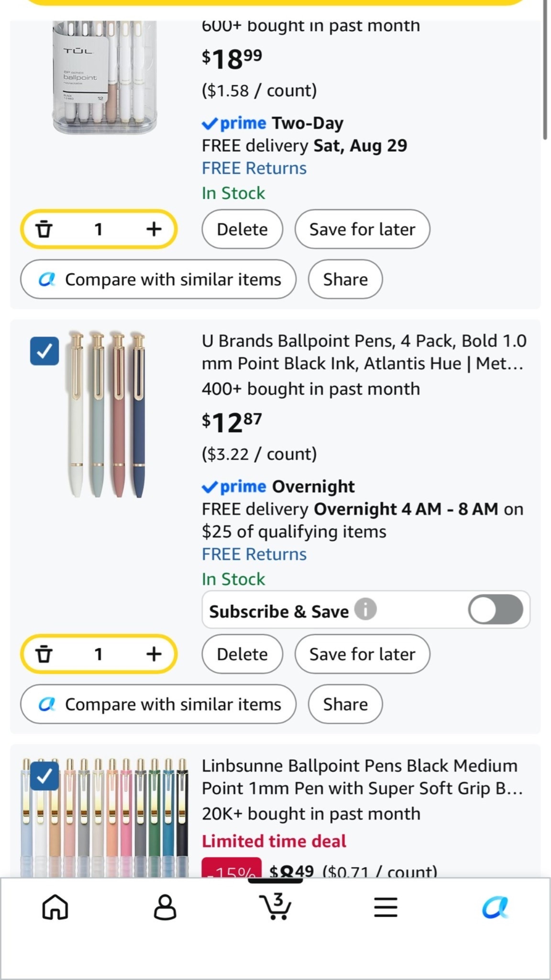
Task: Increase U Brands pens quantity with plus
Action: click(x=154, y=654)
